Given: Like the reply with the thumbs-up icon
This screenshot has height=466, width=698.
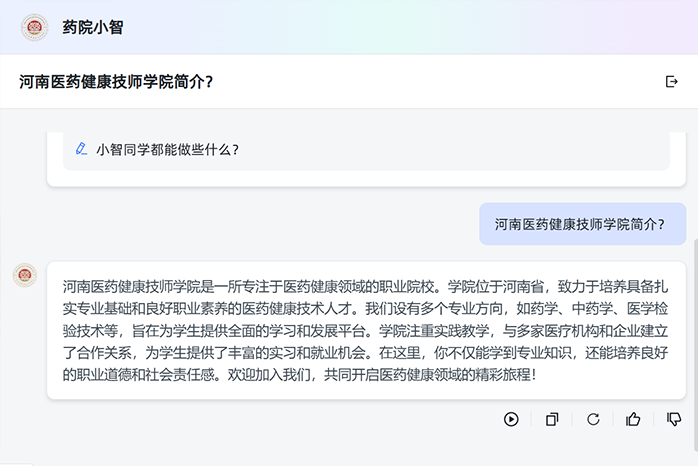Looking at the screenshot, I should coord(633,420).
